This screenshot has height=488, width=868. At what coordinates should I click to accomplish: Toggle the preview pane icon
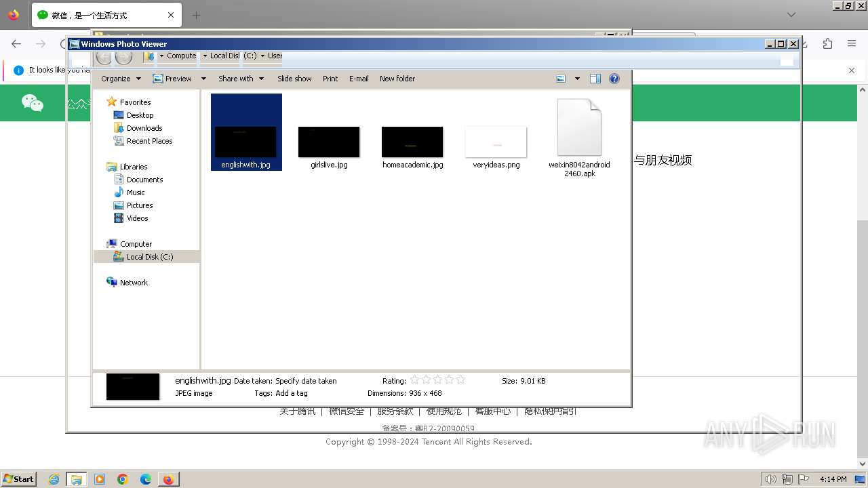[x=595, y=79]
